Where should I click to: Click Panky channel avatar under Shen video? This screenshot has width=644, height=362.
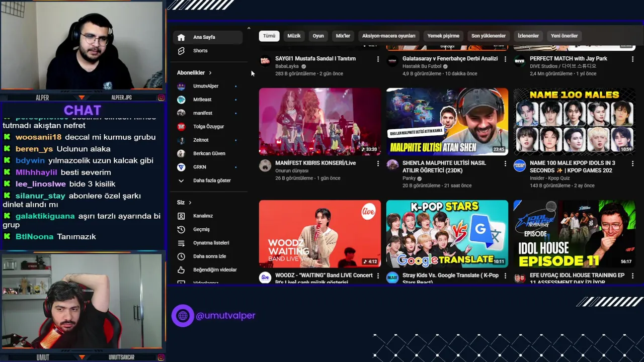[x=392, y=166]
